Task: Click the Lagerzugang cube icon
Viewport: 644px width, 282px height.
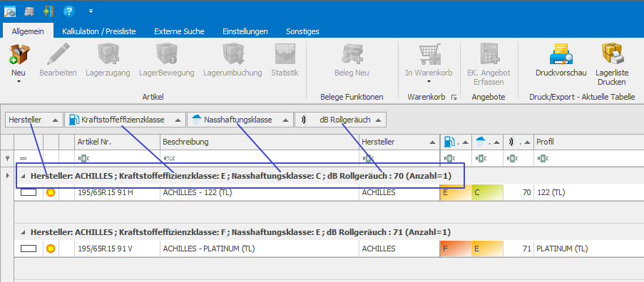Action: (108, 54)
